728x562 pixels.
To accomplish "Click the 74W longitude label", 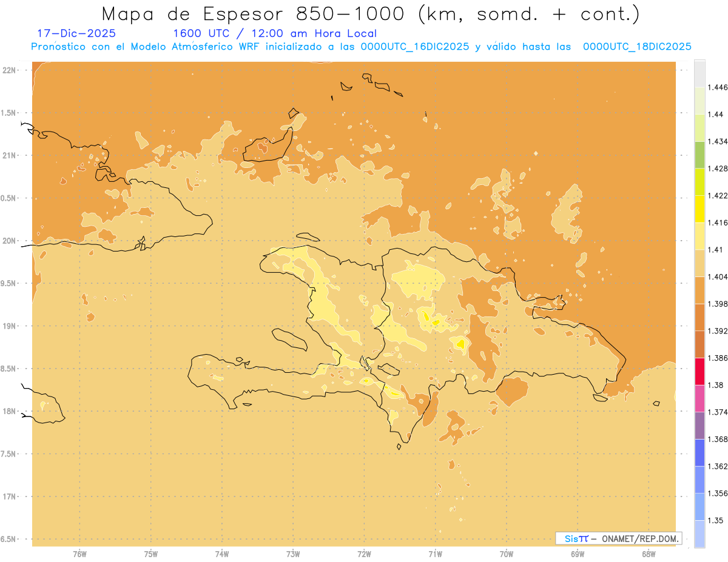I will pos(222,554).
